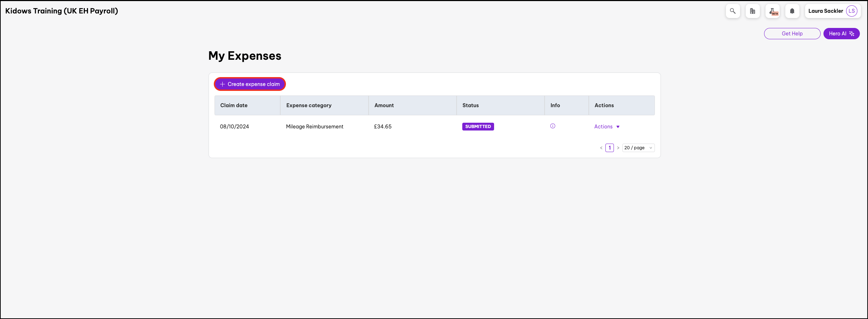Click the LS avatar circle
Viewport: 868px width, 319px height.
pos(851,11)
